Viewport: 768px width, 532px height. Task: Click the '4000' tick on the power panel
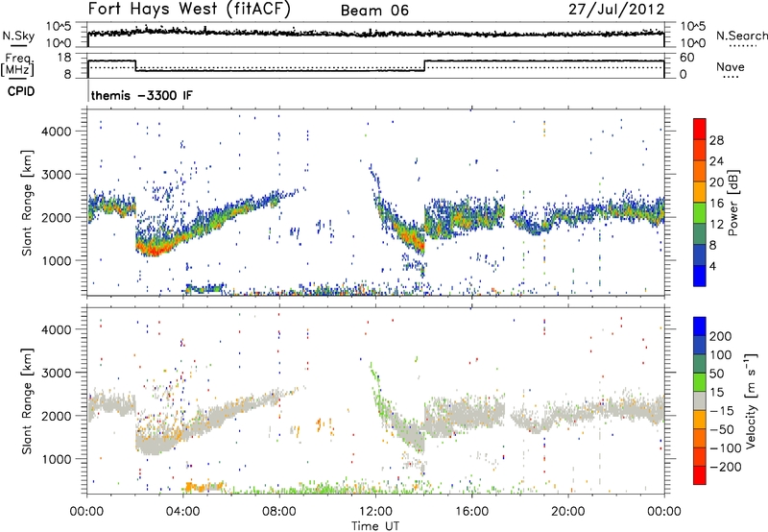point(56,132)
